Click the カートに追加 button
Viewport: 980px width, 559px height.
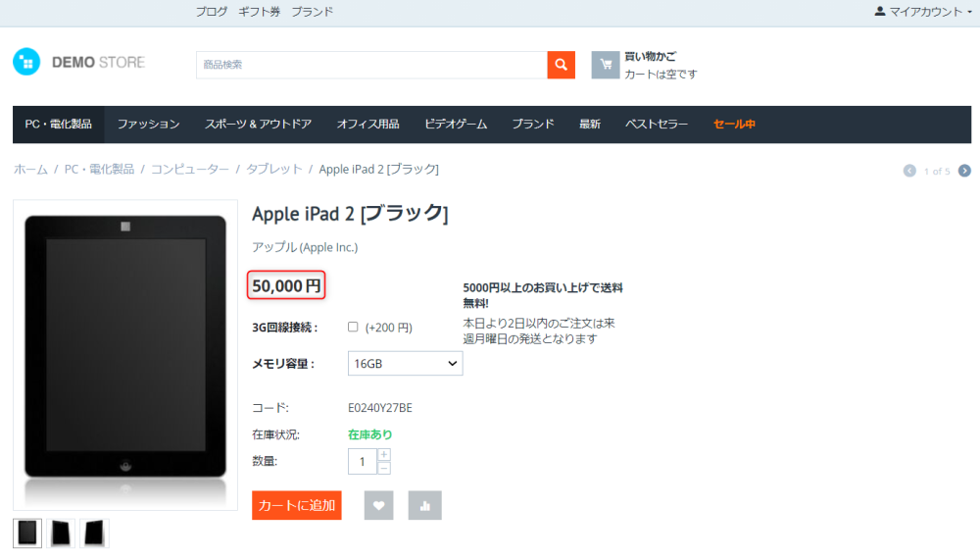pos(297,505)
